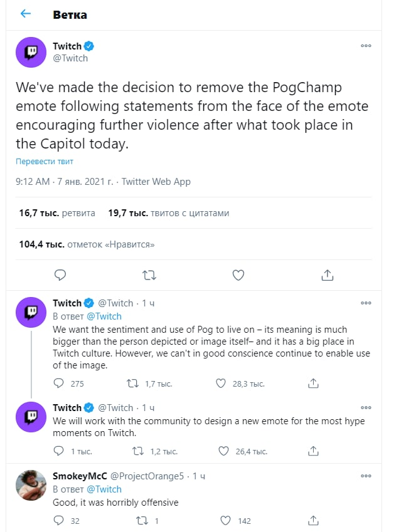394x532 pixels.
Task: Reply to the main PogChamp tweet
Action: click(x=60, y=274)
